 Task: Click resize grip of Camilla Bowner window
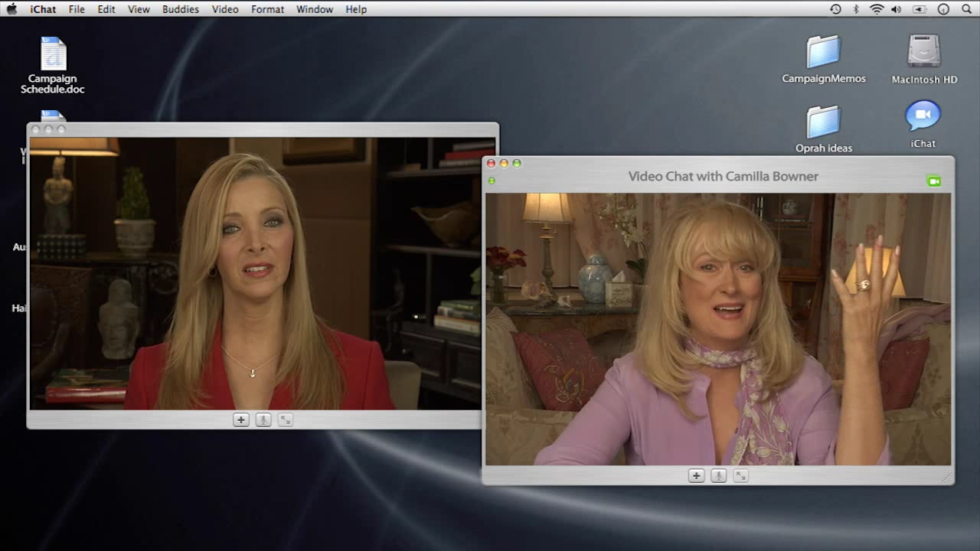[948, 478]
